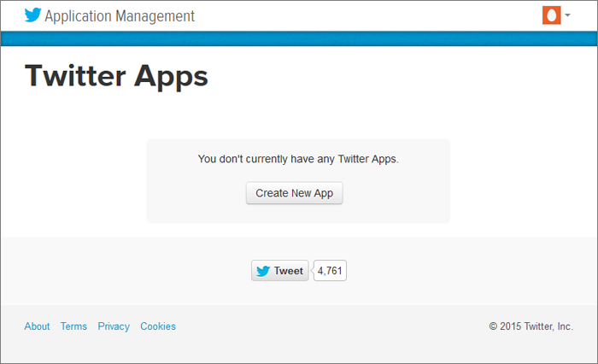Open the 4,761 tweet count bubble
The height and width of the screenshot is (364, 598).
click(330, 271)
